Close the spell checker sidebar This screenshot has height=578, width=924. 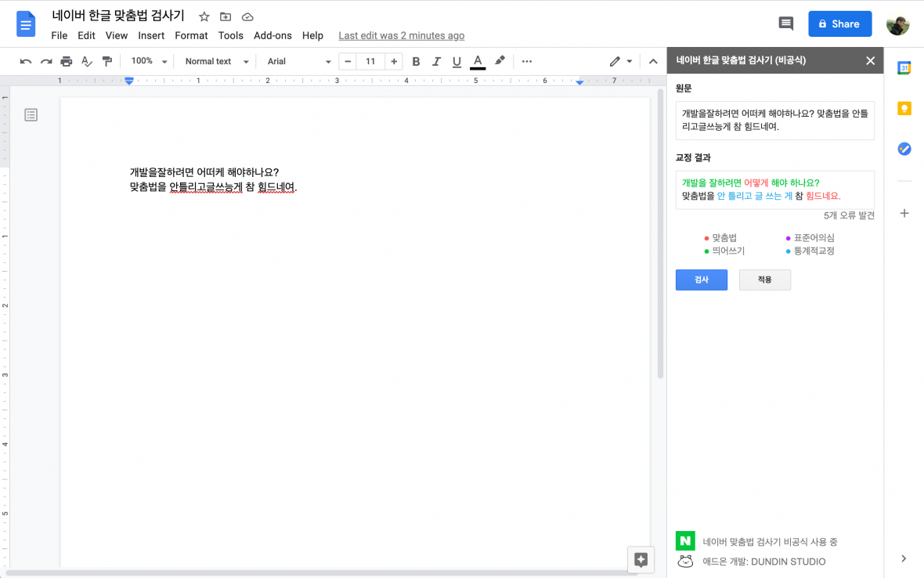(871, 60)
